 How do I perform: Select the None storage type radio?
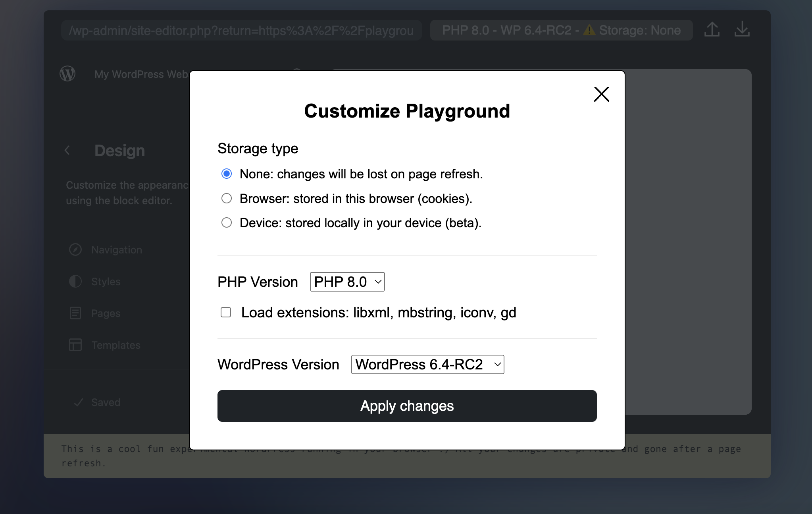pos(227,174)
